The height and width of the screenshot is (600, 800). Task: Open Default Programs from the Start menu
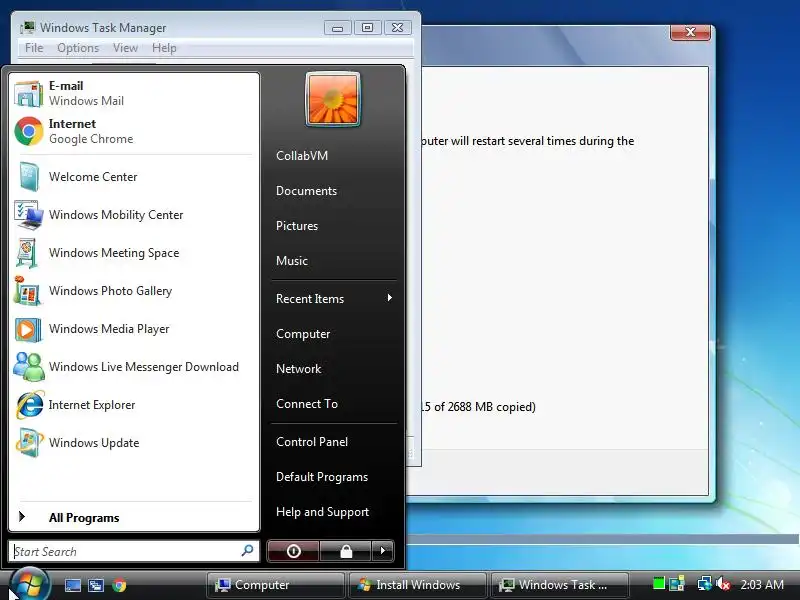pyautogui.click(x=322, y=477)
